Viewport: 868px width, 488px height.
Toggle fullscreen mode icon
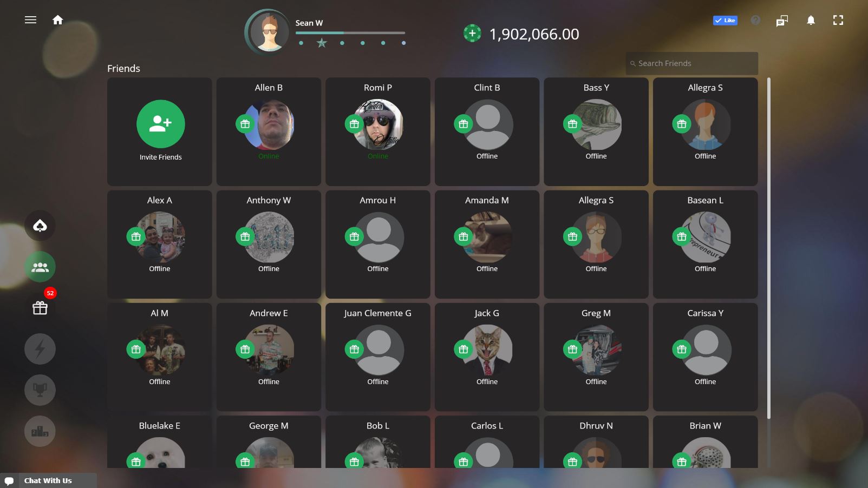point(838,21)
